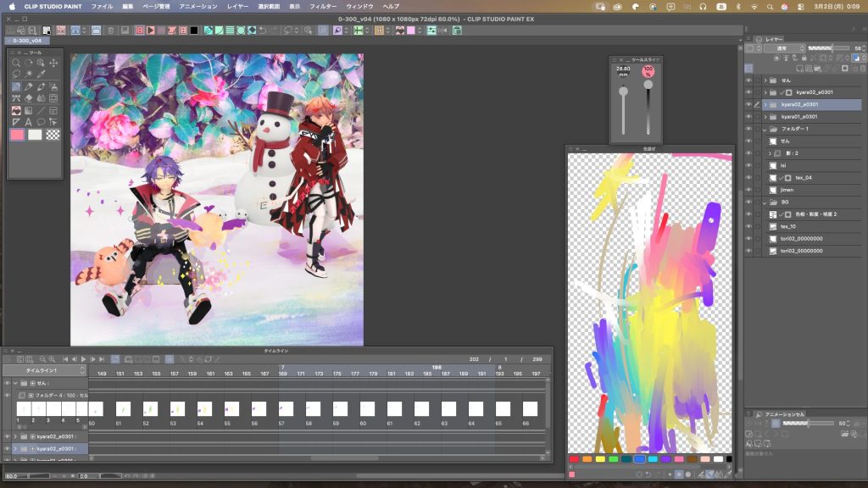Choose the Gradient tool
This screenshot has height=488, width=868.
[x=29, y=110]
